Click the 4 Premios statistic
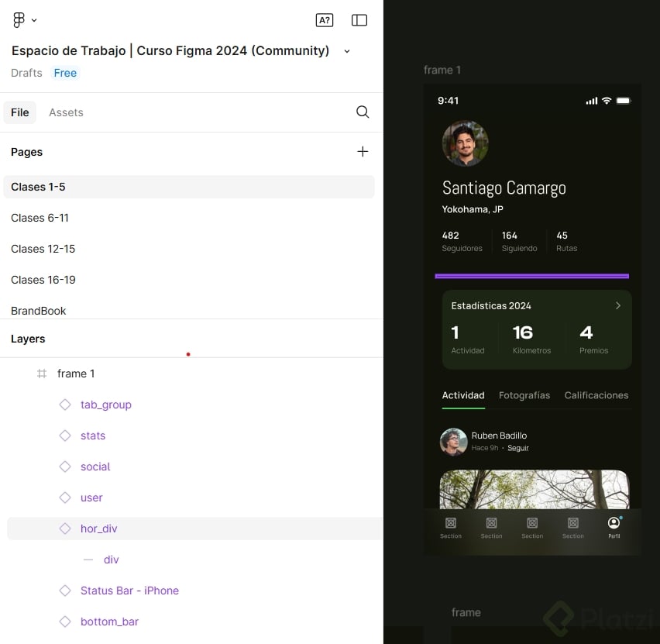Image resolution: width=660 pixels, height=644 pixels. point(593,339)
